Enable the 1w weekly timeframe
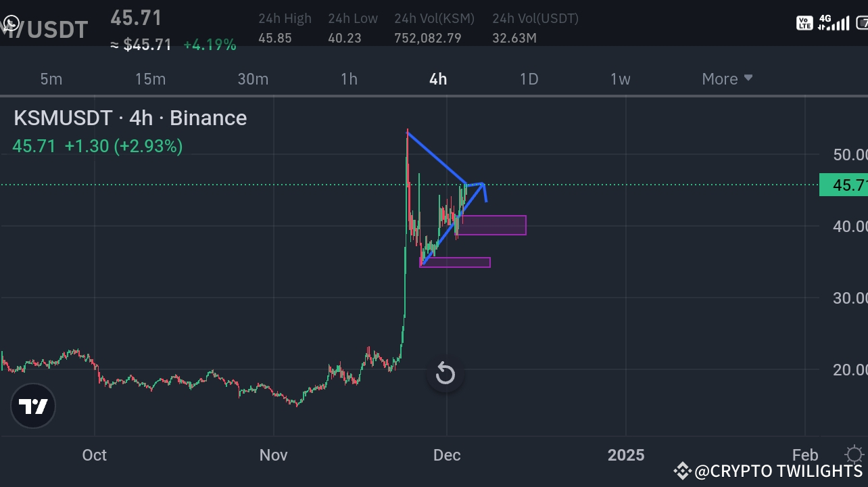The height and width of the screenshot is (487, 868). pos(620,78)
